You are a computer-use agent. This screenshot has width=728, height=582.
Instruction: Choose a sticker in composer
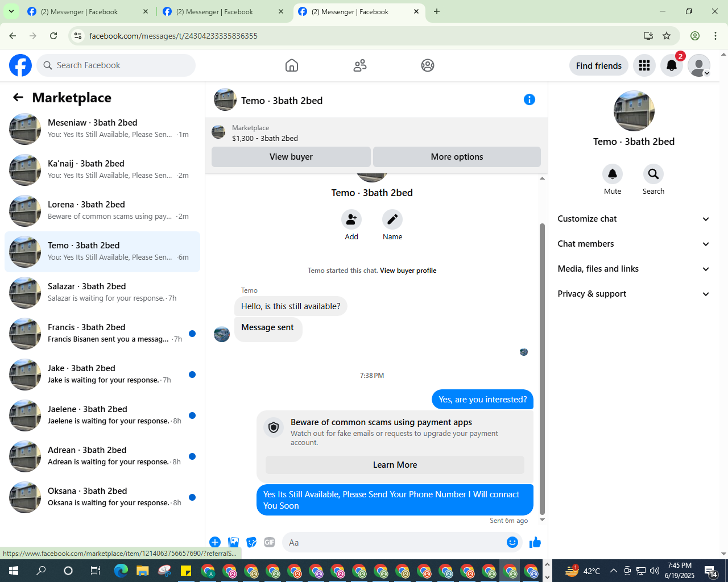pyautogui.click(x=251, y=542)
